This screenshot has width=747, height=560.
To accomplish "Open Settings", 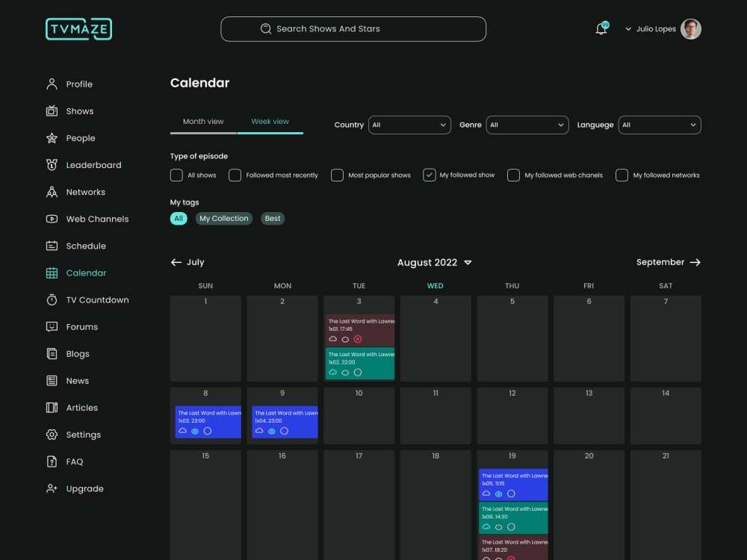I will pyautogui.click(x=73, y=435).
